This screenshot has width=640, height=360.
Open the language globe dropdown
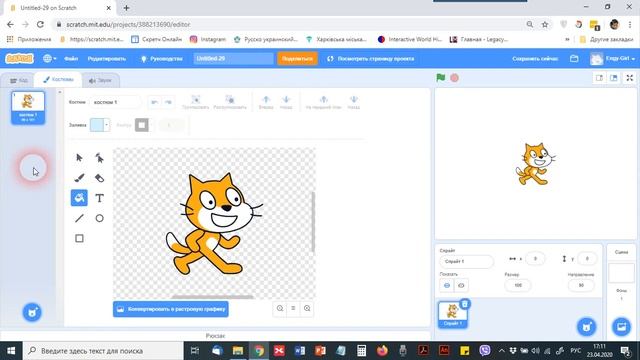point(50,58)
